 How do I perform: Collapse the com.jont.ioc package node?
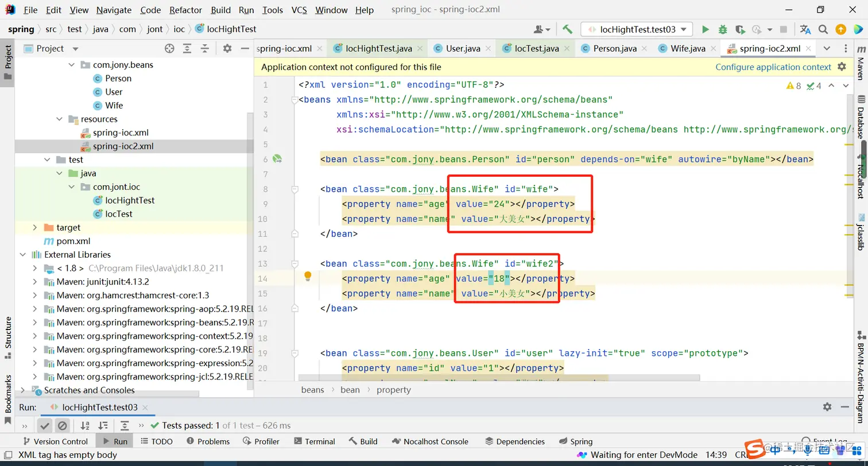pos(72,187)
